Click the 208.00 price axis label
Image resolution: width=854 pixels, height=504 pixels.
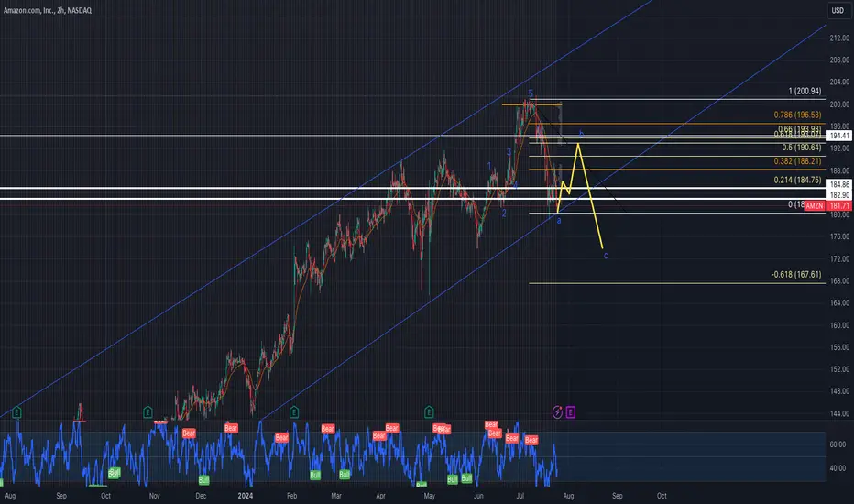pyautogui.click(x=839, y=60)
